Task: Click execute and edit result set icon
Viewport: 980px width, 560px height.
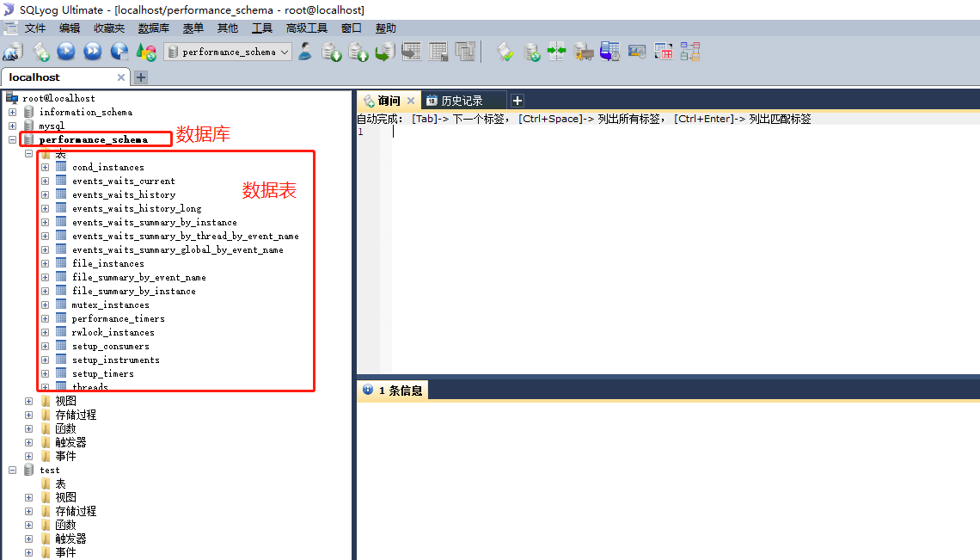Action: coord(119,52)
